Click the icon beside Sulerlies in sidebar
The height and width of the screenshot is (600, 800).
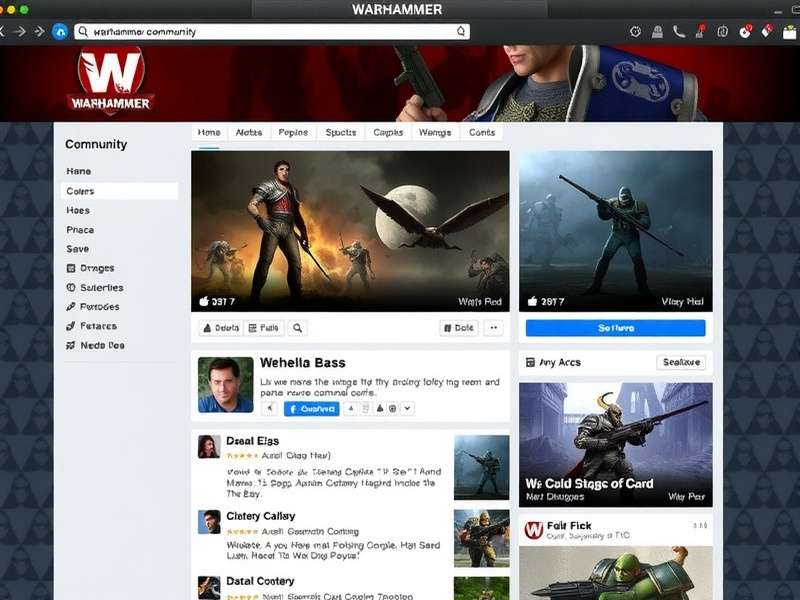(x=71, y=288)
